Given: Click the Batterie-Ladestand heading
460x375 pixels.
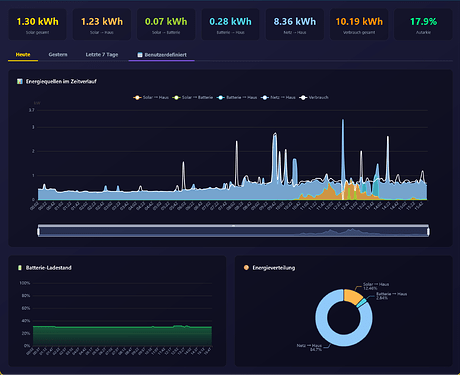Looking at the screenshot, I should [49, 268].
